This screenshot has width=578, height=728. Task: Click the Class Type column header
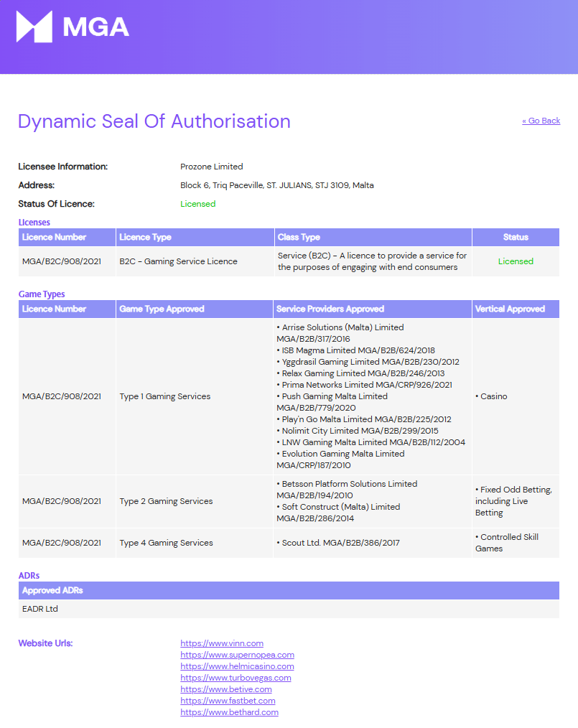point(373,237)
